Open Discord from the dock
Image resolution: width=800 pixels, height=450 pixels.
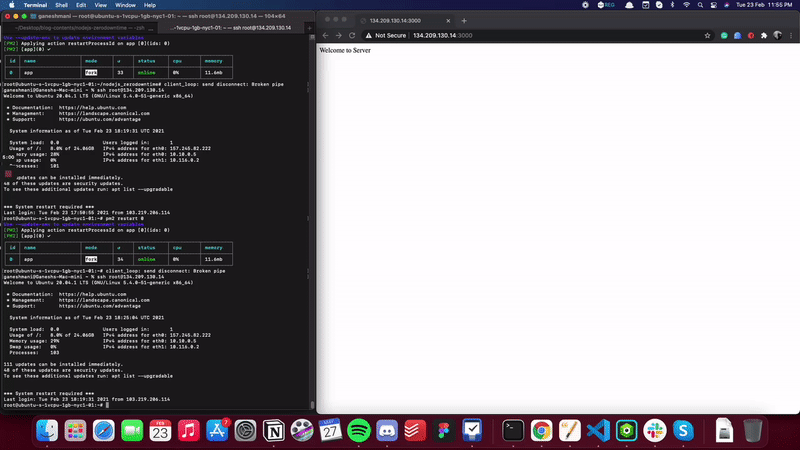pos(389,430)
